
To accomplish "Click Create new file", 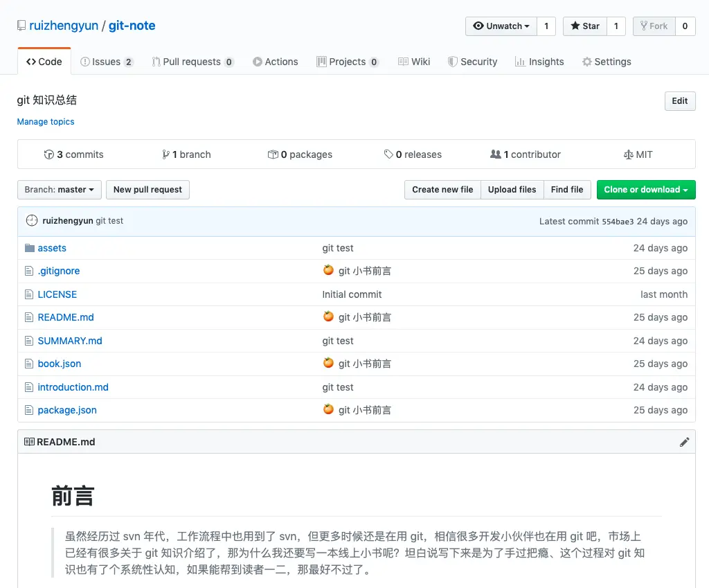I will [x=442, y=190].
